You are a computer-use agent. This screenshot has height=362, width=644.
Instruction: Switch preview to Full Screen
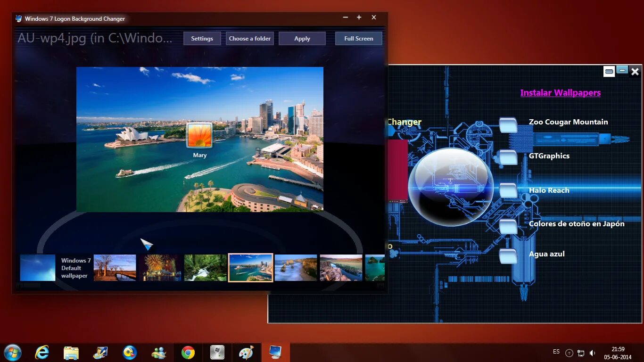[x=359, y=39]
